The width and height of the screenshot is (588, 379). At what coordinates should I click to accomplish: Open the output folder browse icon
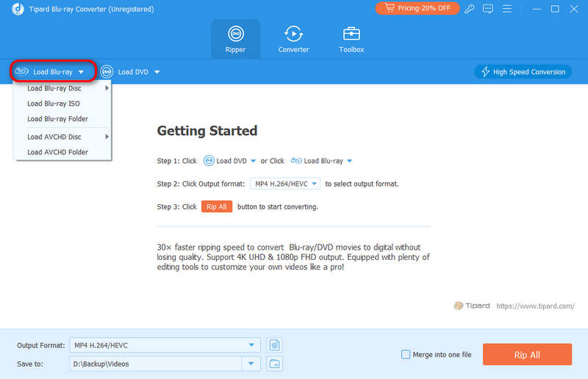tap(274, 364)
